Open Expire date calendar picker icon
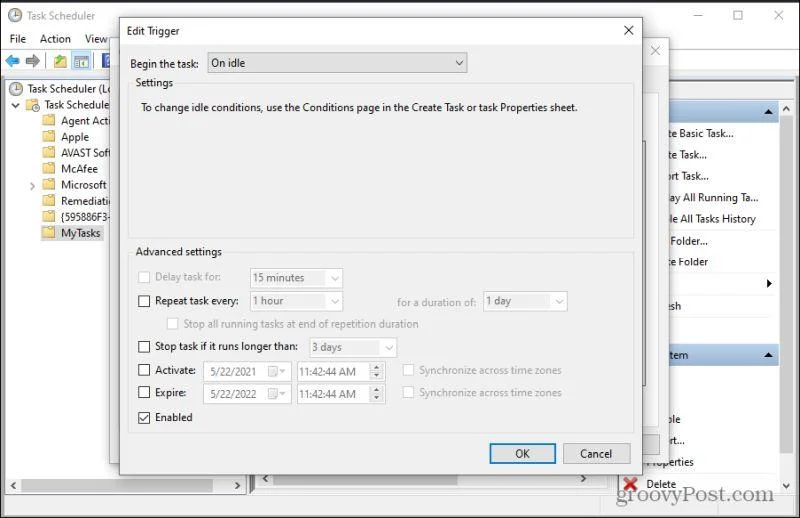The height and width of the screenshot is (518, 800). click(276, 393)
